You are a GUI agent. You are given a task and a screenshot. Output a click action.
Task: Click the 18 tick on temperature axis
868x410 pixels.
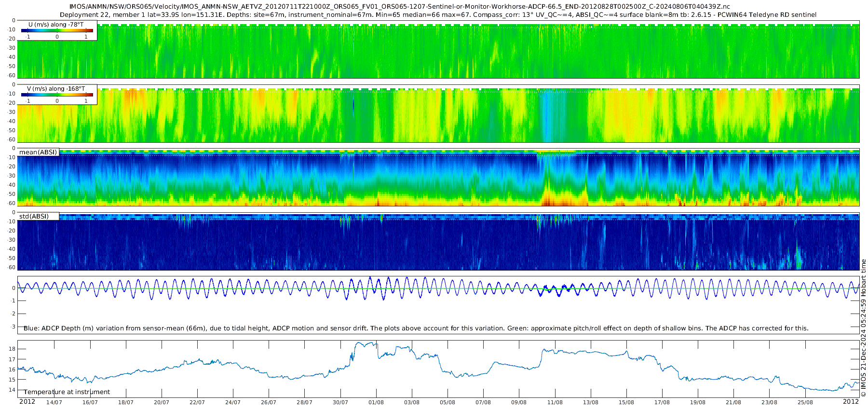coord(12,349)
